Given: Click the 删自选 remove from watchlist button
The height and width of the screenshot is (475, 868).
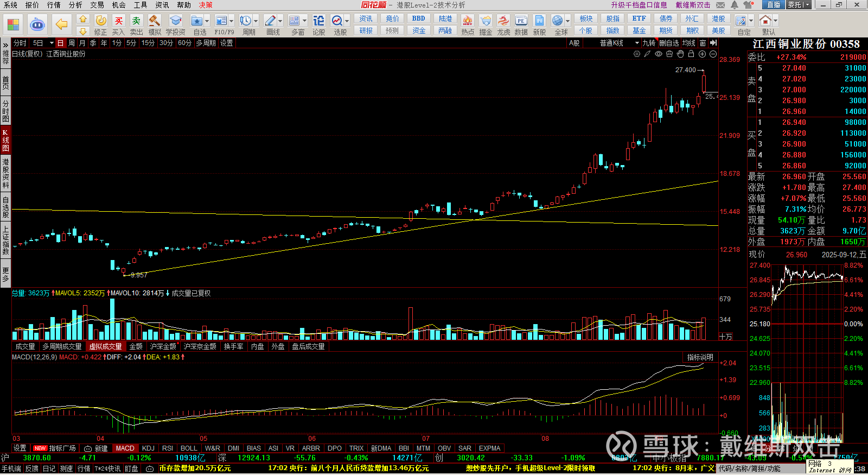Looking at the screenshot, I should pos(669,43).
